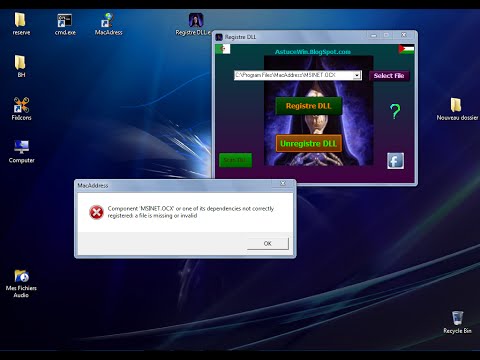Image resolution: width=480 pixels, height=360 pixels.
Task: Click the MacAddress dialog title text
Action: click(x=93, y=186)
